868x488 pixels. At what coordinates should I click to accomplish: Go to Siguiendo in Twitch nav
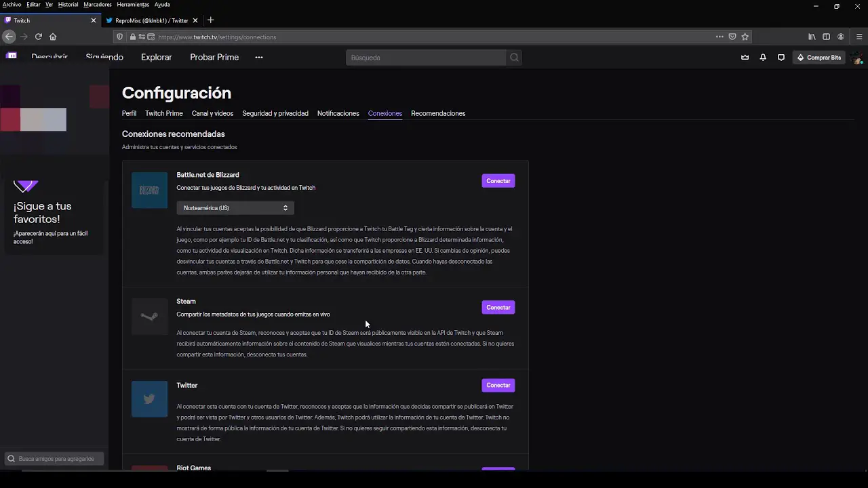(104, 57)
